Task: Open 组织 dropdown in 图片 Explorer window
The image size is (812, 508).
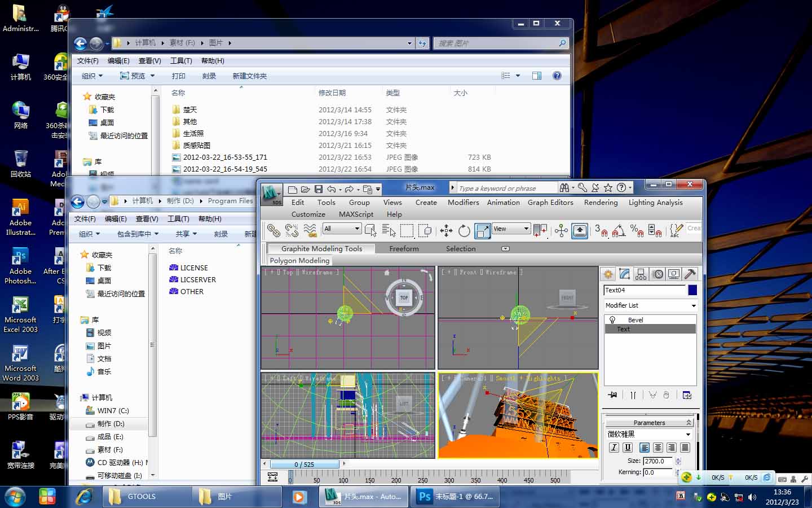Action: [x=92, y=76]
